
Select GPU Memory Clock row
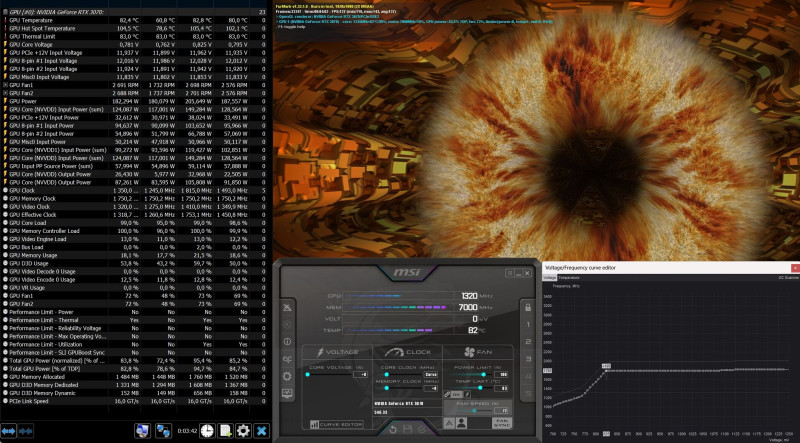point(134,199)
